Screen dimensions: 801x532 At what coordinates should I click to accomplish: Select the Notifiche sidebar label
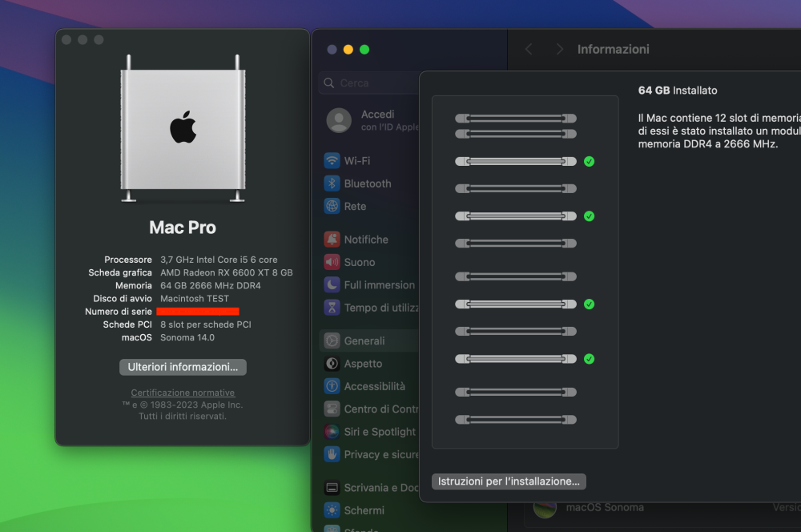[366, 240]
